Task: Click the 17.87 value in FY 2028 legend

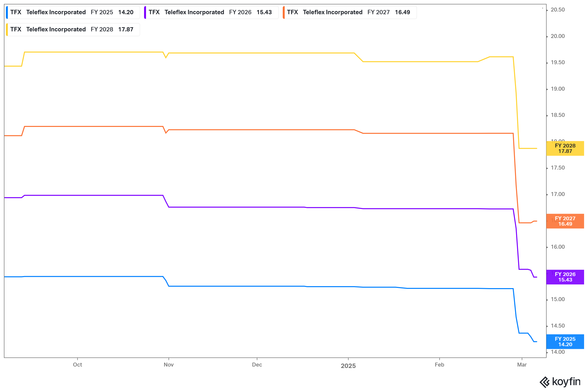Action: click(x=126, y=29)
